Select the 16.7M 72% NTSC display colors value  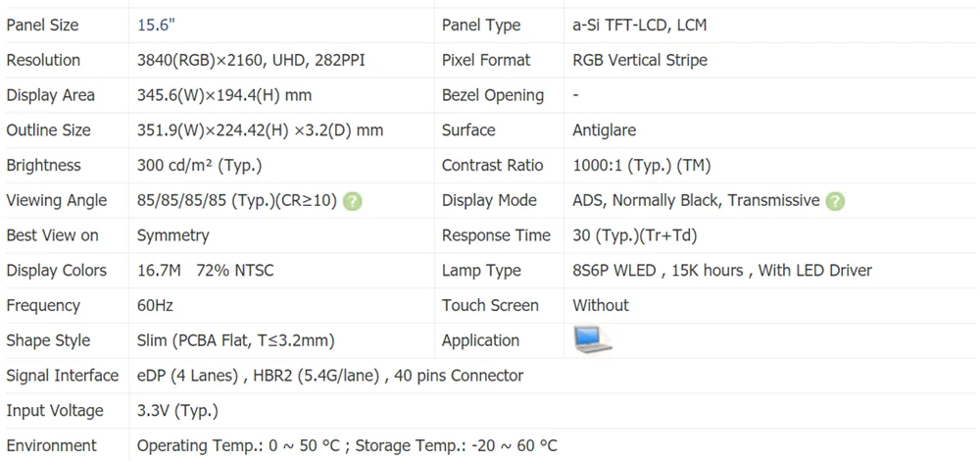point(206,271)
